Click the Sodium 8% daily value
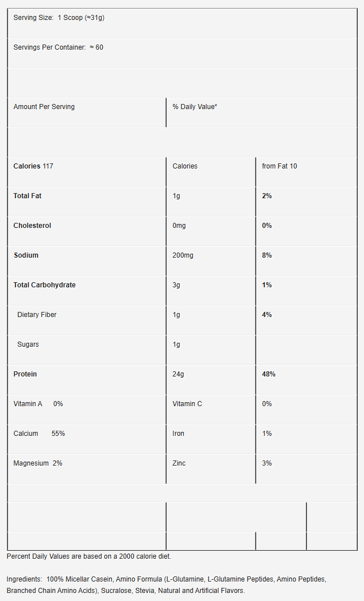This screenshot has height=601, width=364. [267, 255]
